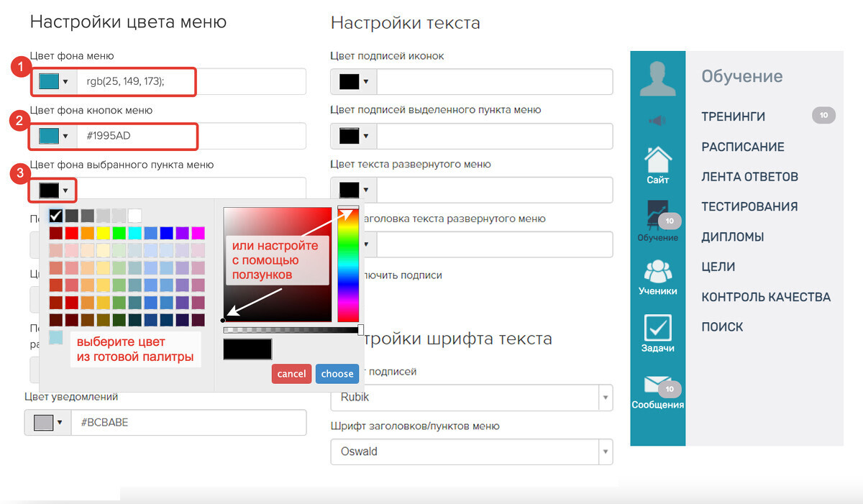This screenshot has height=504, width=863.
Task: Select the white swatch in palette
Action: (x=134, y=215)
